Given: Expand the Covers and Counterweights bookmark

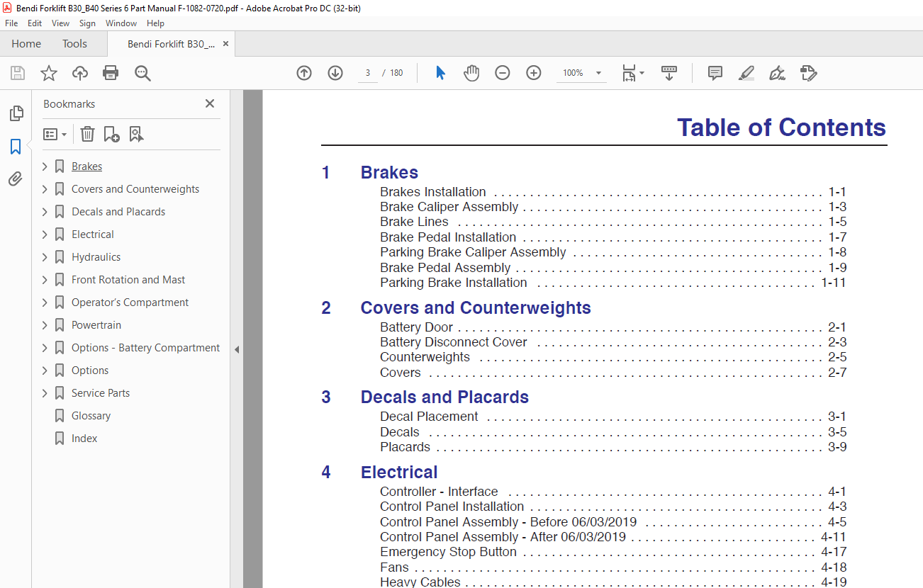Looking at the screenshot, I should click(45, 189).
